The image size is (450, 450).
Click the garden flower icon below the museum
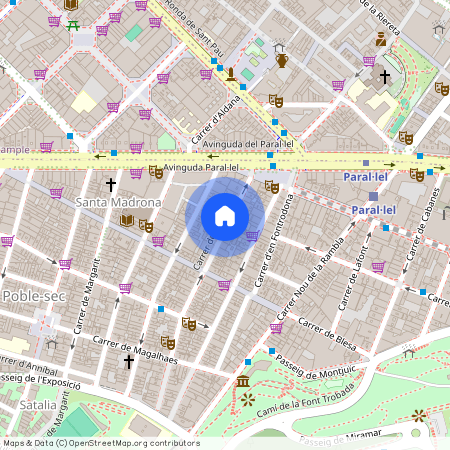(x=248, y=399)
